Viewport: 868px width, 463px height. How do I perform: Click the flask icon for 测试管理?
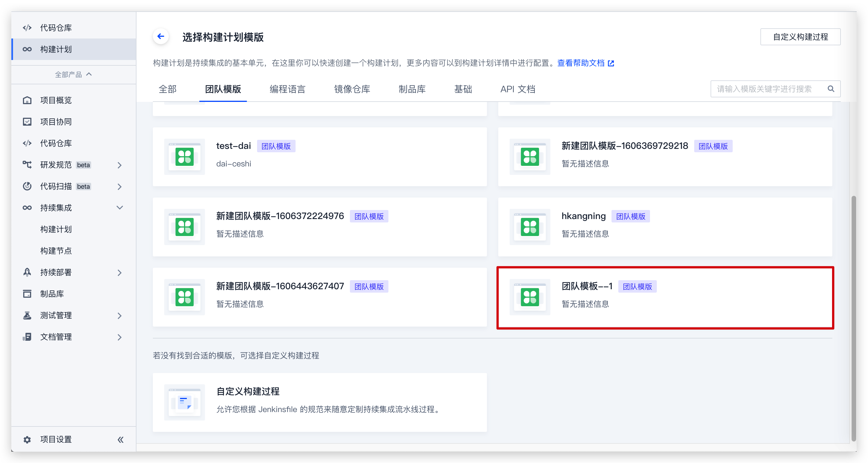click(27, 315)
